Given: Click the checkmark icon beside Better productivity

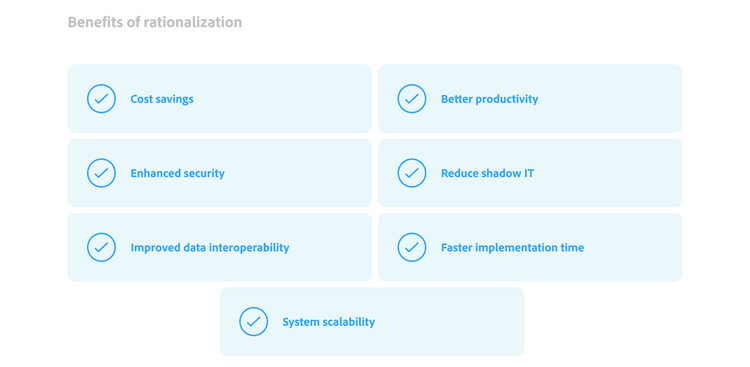Looking at the screenshot, I should 412,99.
